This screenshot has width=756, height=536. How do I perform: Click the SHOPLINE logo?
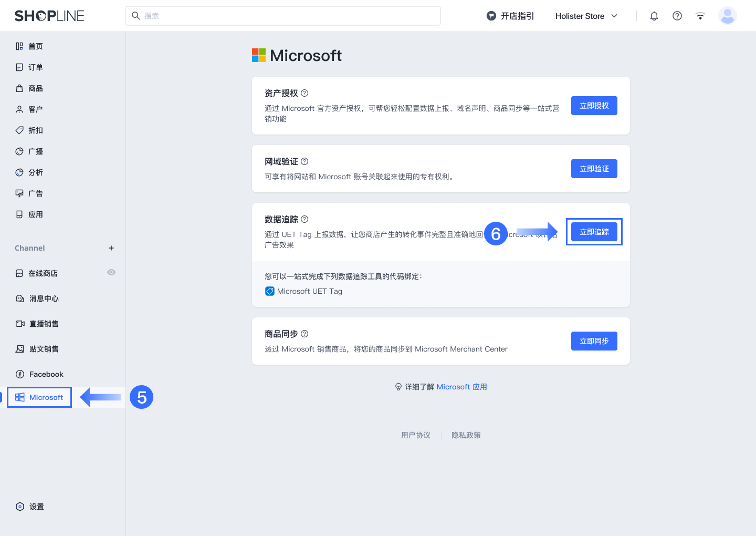(x=49, y=16)
